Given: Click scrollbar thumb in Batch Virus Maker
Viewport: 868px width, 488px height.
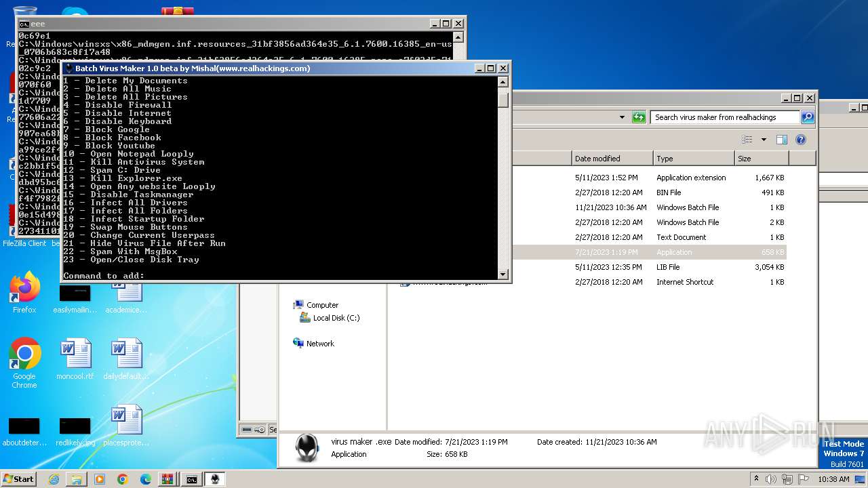Looking at the screenshot, I should [x=503, y=100].
